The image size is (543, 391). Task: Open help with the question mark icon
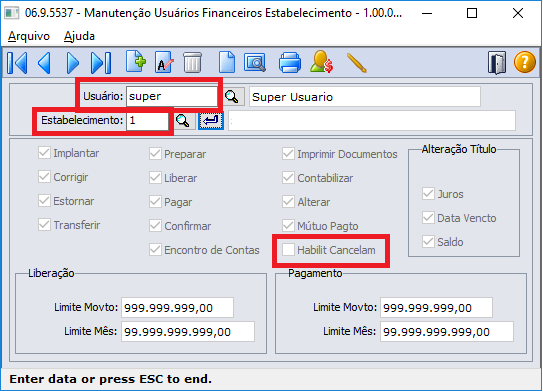pos(525,62)
